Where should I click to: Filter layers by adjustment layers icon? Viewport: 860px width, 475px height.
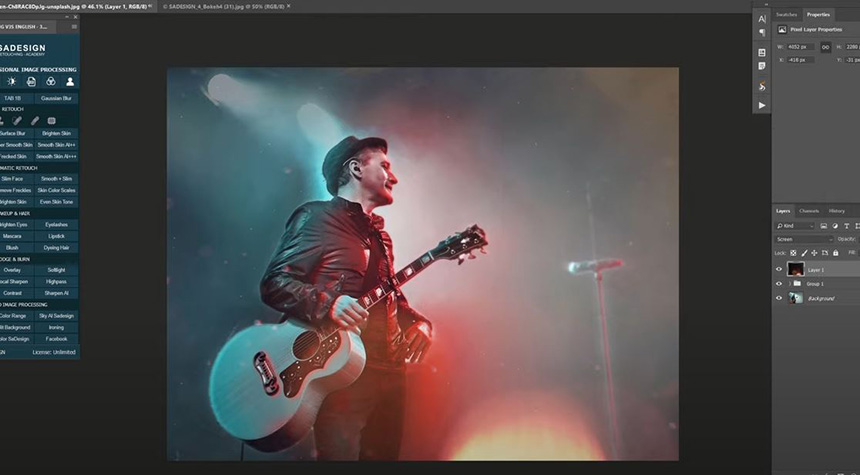(834, 226)
